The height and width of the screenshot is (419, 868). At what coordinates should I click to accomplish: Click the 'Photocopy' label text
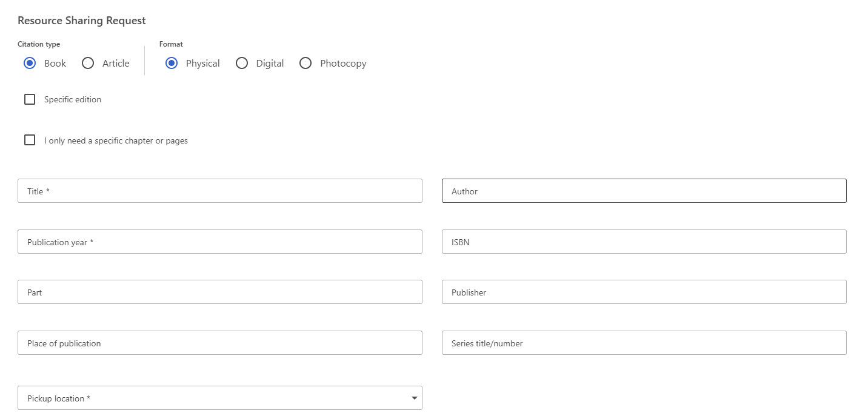[x=343, y=63]
